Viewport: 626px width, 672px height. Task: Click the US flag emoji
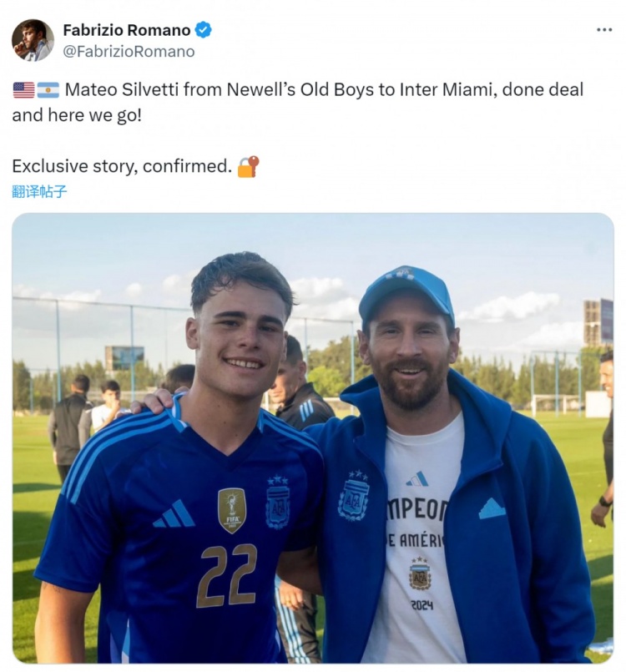coord(23,89)
